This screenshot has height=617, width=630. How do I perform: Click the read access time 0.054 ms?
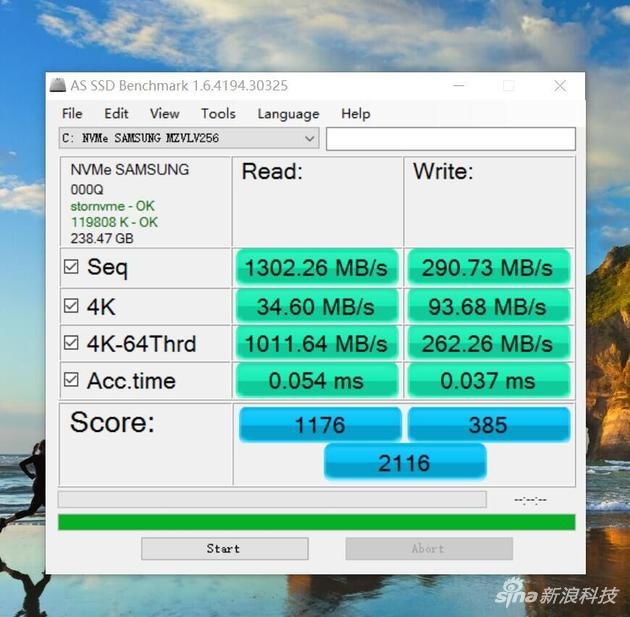coord(317,381)
